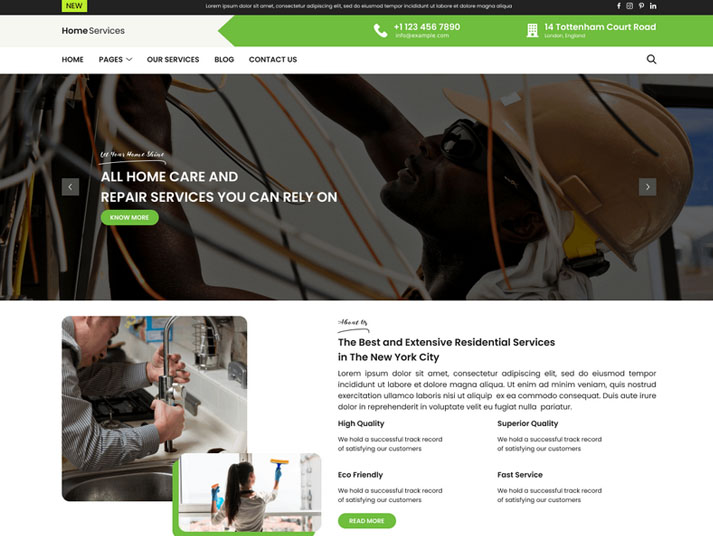This screenshot has height=536, width=713.
Task: Click the search magnifier icon
Action: pos(651,59)
